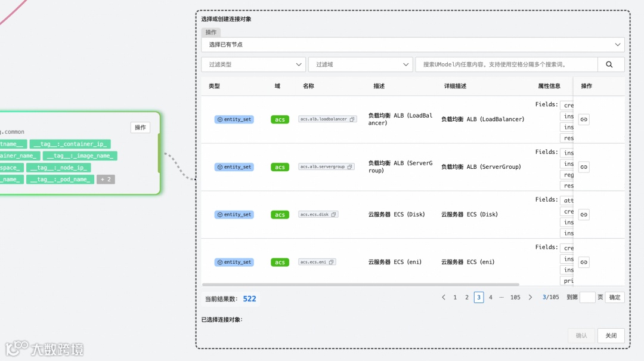Click entity_set badge in disk row
Viewport: 644px width, 361px height.
tap(234, 215)
